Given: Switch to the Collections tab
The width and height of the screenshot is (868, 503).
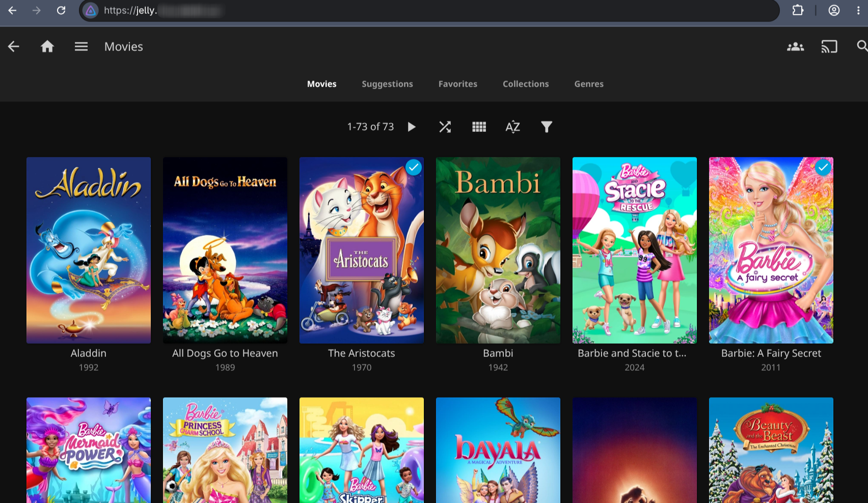Looking at the screenshot, I should (x=526, y=84).
